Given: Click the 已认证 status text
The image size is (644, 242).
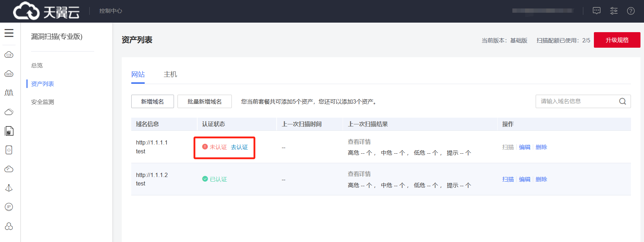Looking at the screenshot, I should coord(218,179).
